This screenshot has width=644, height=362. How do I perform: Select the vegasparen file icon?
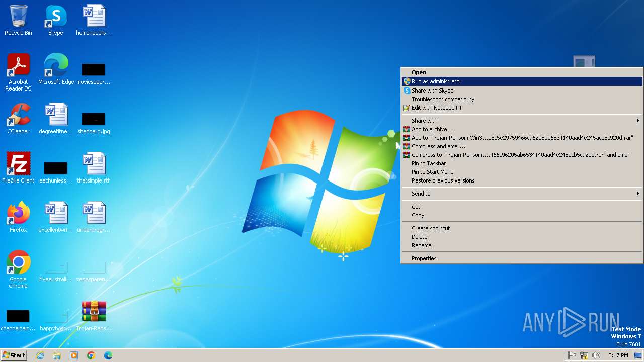(94, 271)
